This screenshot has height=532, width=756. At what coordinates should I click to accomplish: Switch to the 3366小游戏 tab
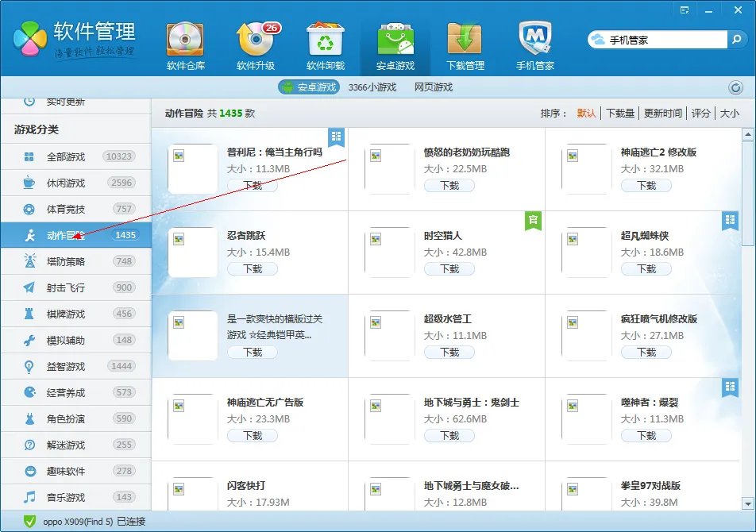tap(372, 87)
